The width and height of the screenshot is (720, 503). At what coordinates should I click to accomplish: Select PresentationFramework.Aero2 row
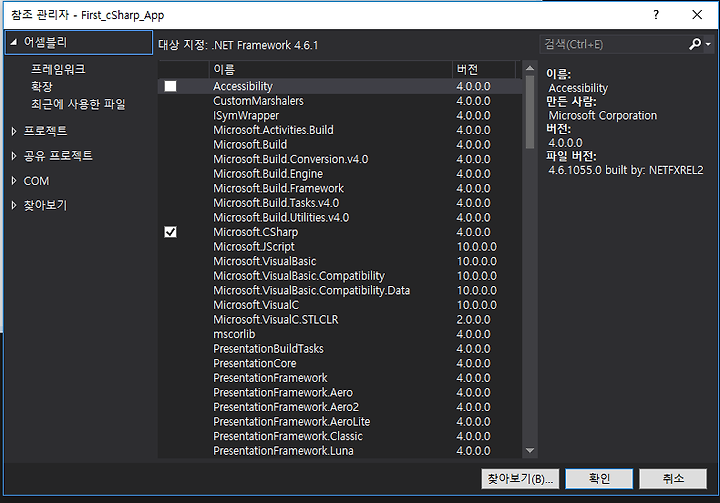[340, 407]
